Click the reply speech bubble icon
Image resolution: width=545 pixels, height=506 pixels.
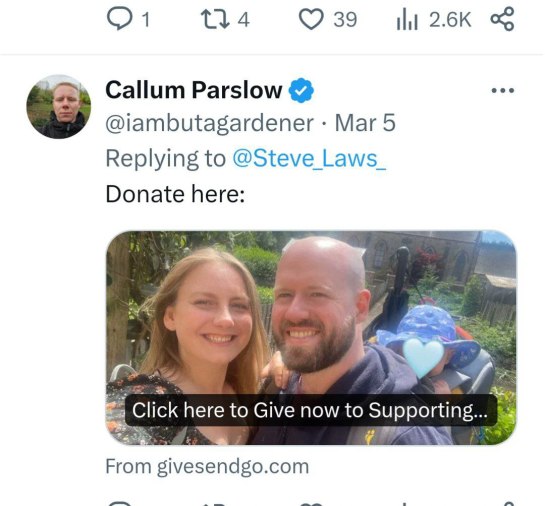pos(120,19)
